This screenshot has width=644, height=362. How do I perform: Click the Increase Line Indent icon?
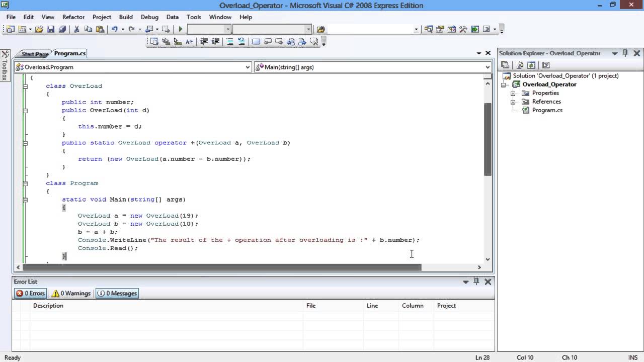click(215, 42)
